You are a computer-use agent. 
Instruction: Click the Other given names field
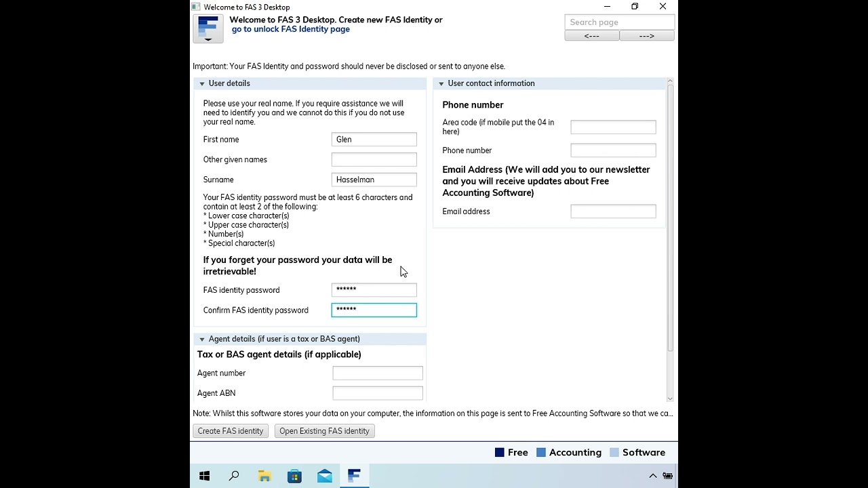coord(374,159)
